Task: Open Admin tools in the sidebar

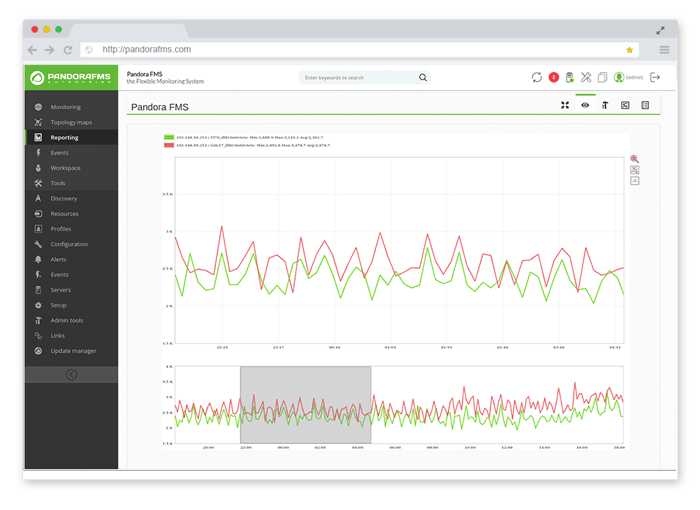Action: pos(71,320)
